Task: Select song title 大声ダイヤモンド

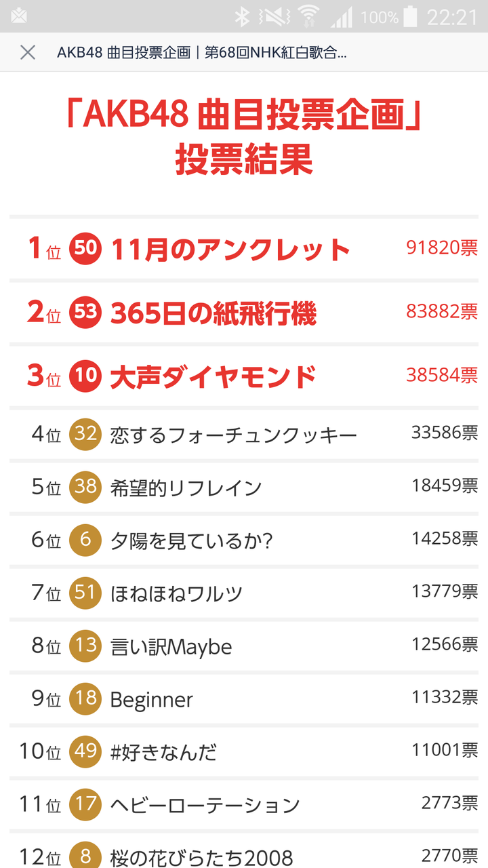Action: point(213,376)
